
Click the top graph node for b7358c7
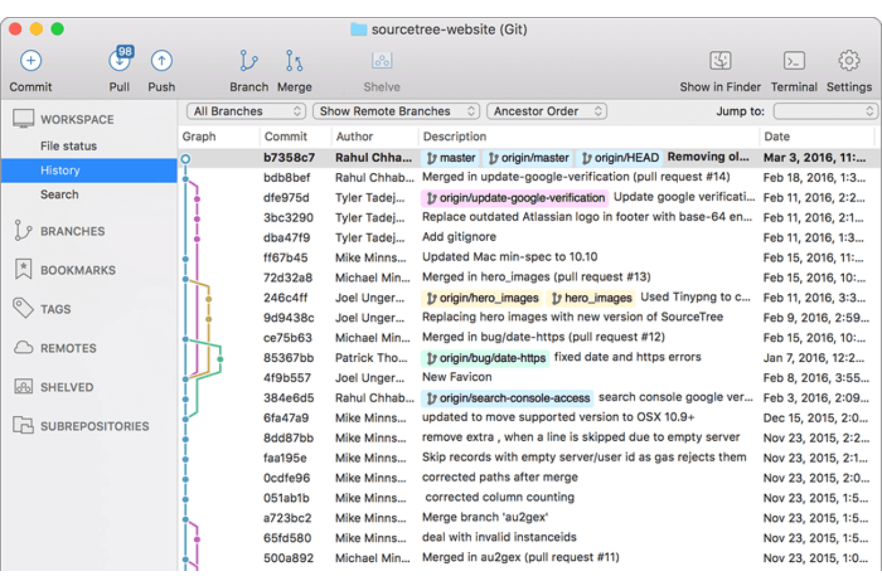point(185,159)
